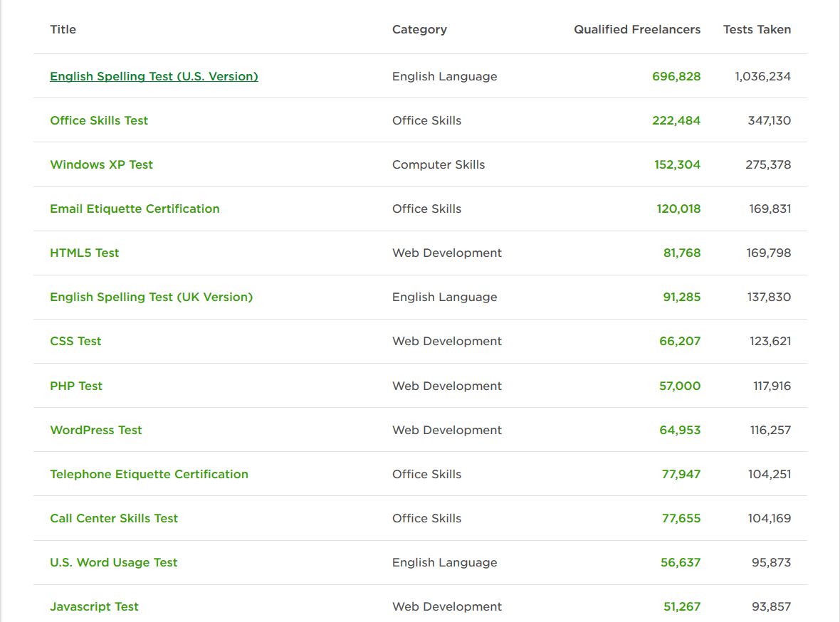Click the Qualified Freelancers column header
Screen dimensions: 840x622
pos(637,29)
